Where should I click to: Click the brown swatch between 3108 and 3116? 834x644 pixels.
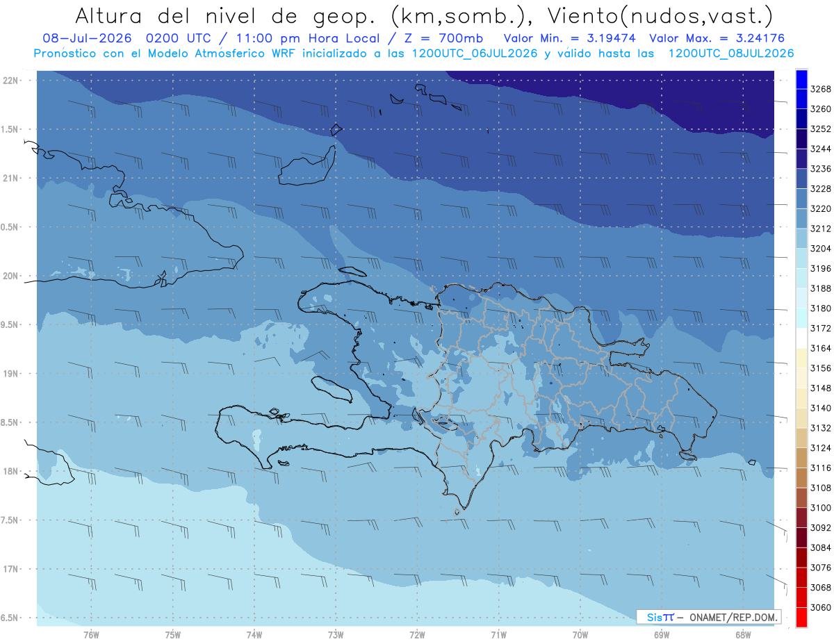coord(801,477)
